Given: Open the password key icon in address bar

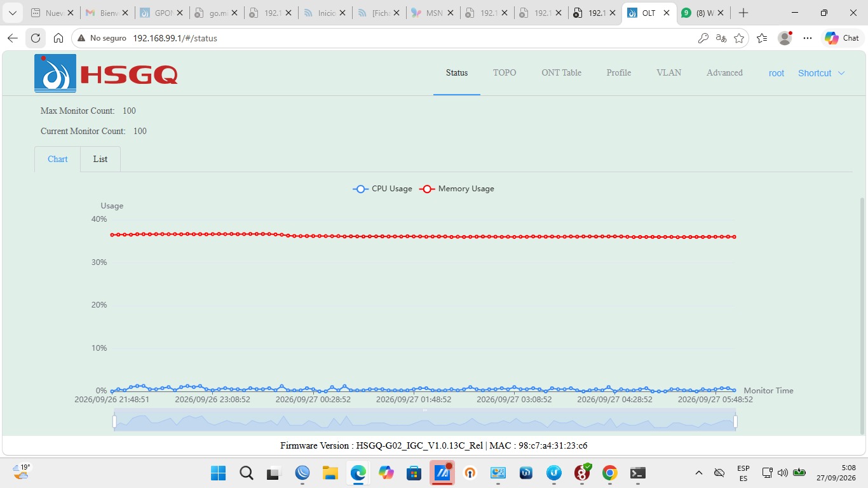Looking at the screenshot, I should pos(703,38).
